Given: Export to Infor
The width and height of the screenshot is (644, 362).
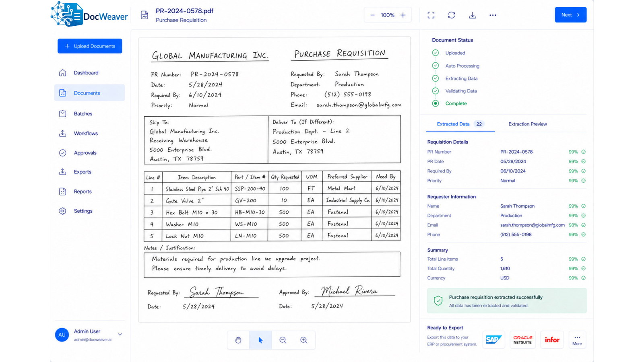Looking at the screenshot, I should coord(552,340).
